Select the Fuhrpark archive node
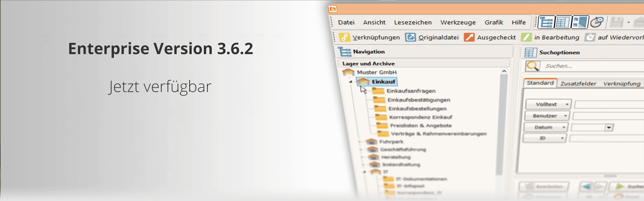 pyautogui.click(x=391, y=142)
